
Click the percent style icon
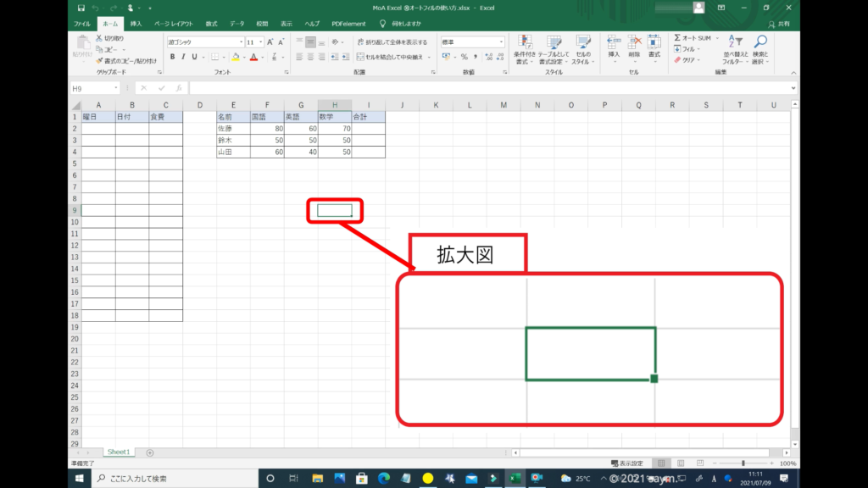point(464,57)
